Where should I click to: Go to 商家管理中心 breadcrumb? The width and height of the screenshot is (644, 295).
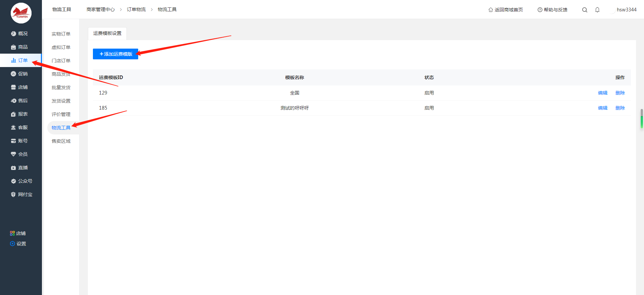point(101,9)
